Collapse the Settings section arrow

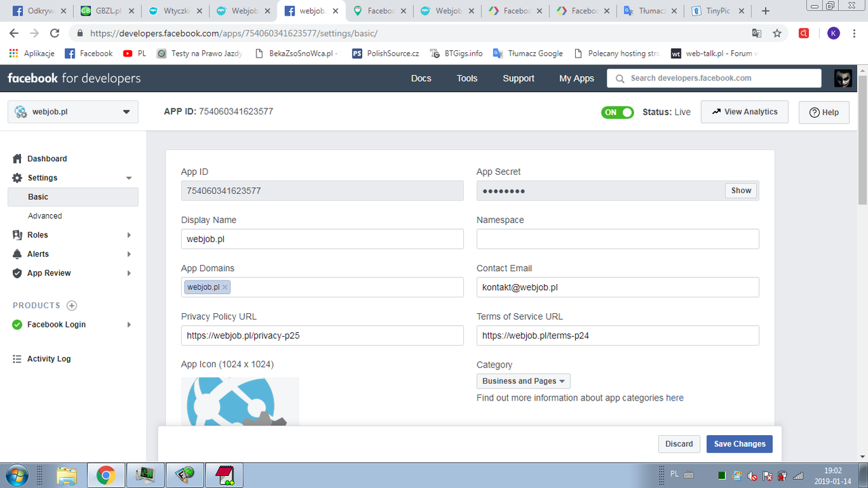tap(129, 178)
